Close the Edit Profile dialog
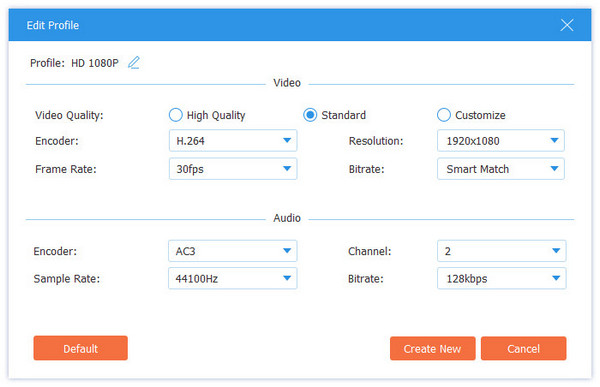This screenshot has width=600, height=387. (567, 25)
